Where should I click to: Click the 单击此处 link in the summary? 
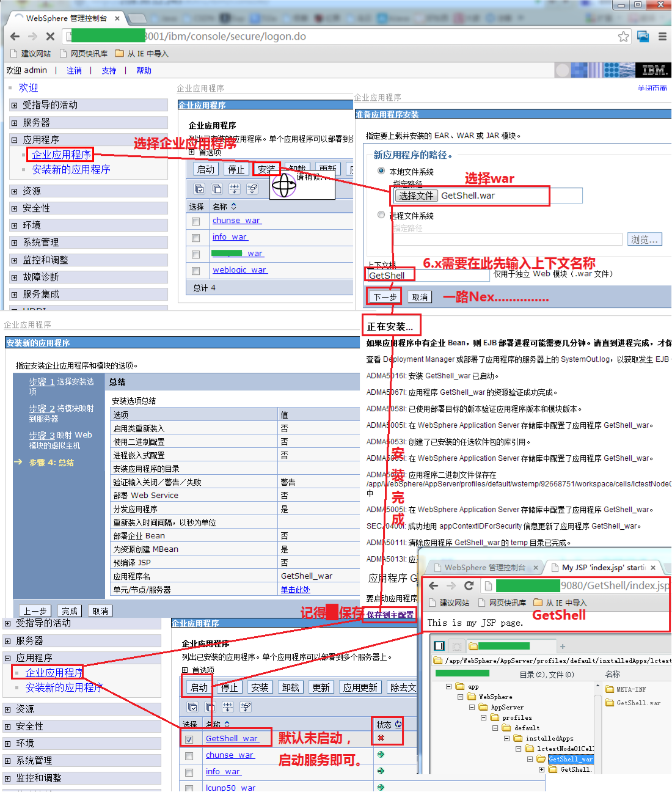296,590
